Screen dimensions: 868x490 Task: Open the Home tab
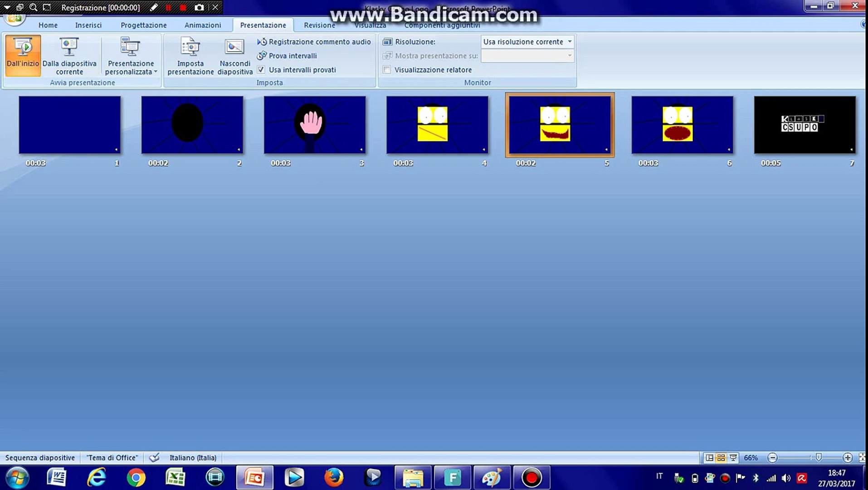(48, 25)
